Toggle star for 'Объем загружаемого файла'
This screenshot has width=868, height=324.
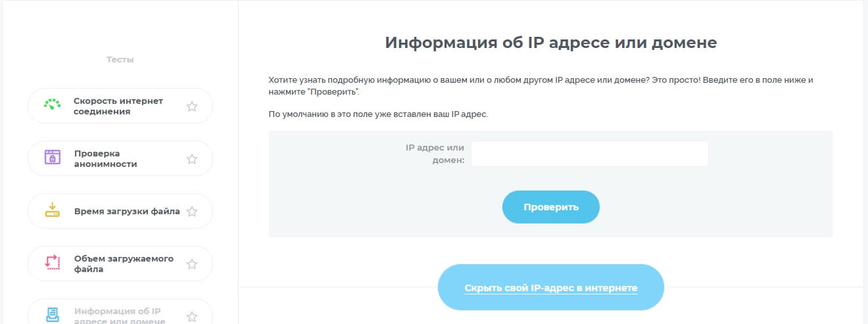192,264
